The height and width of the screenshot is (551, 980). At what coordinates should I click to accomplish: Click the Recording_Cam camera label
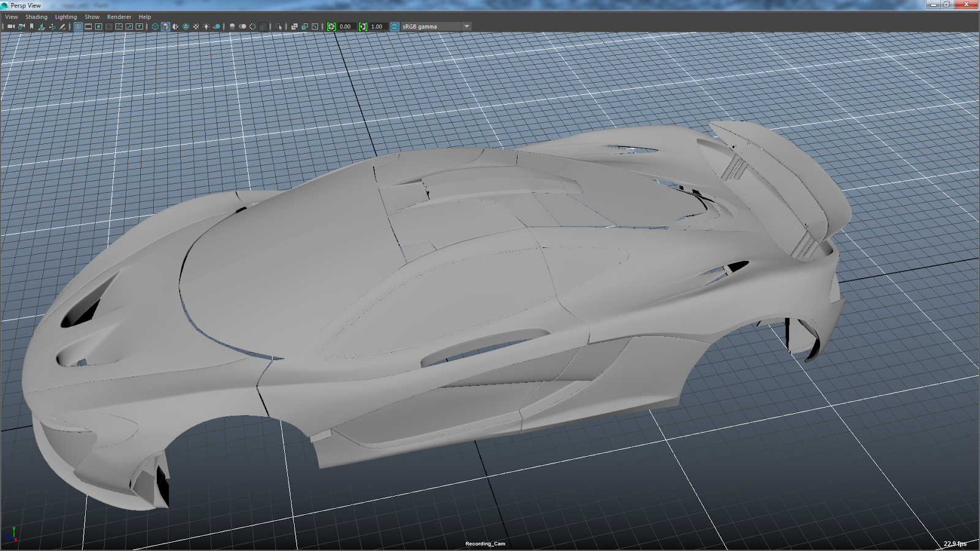pos(485,544)
